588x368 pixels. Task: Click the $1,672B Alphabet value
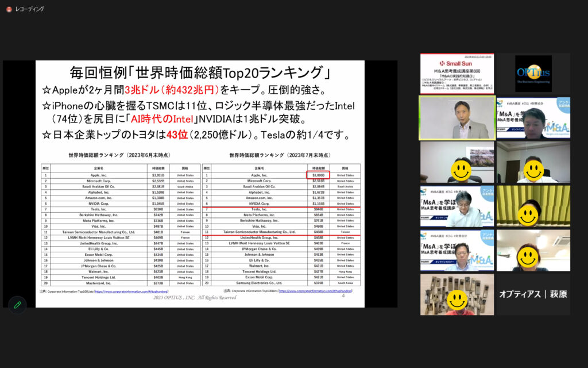click(318, 192)
